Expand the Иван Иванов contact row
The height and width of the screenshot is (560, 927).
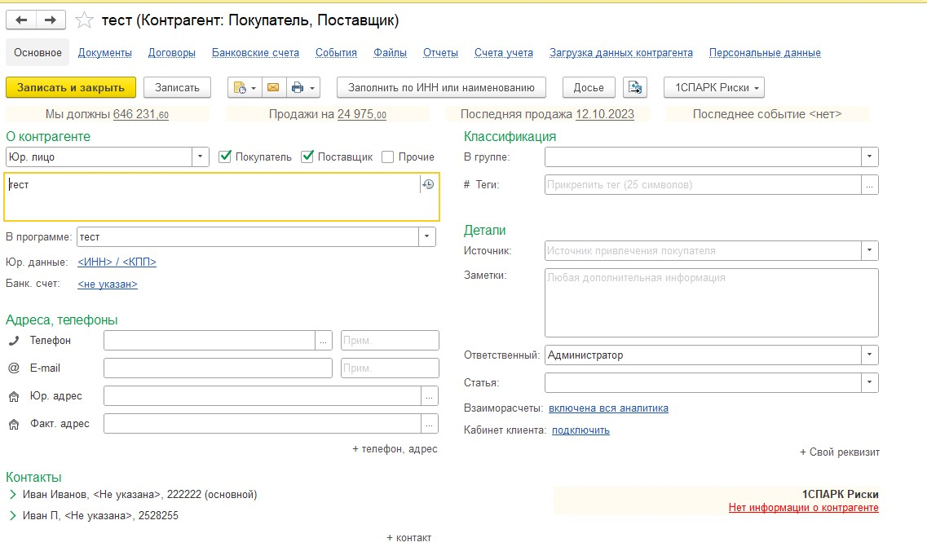[x=13, y=494]
